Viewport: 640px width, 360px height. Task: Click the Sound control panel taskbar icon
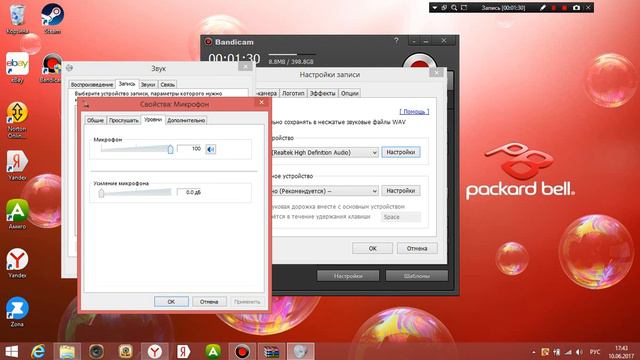point(300,352)
